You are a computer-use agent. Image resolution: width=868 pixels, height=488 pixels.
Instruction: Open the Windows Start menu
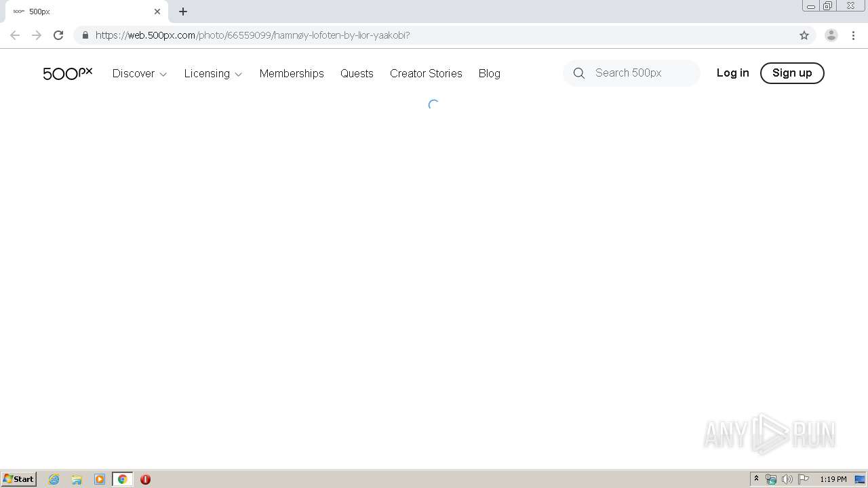(18, 479)
